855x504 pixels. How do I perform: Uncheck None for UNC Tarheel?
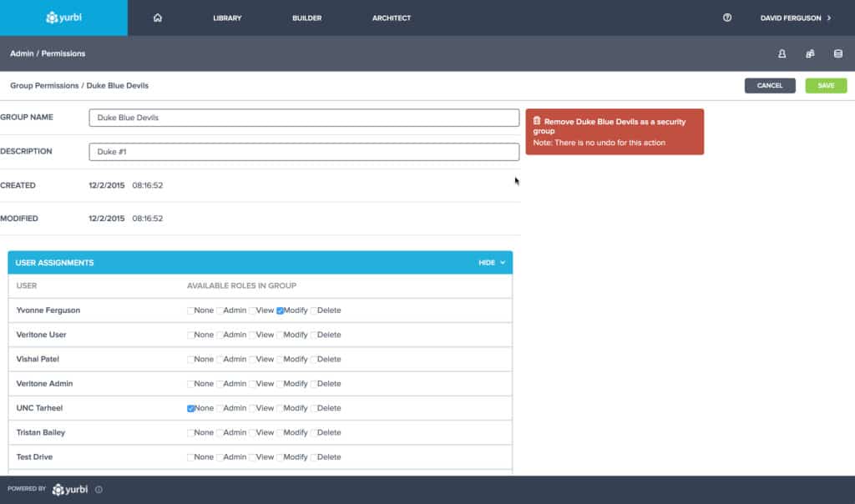(191, 408)
